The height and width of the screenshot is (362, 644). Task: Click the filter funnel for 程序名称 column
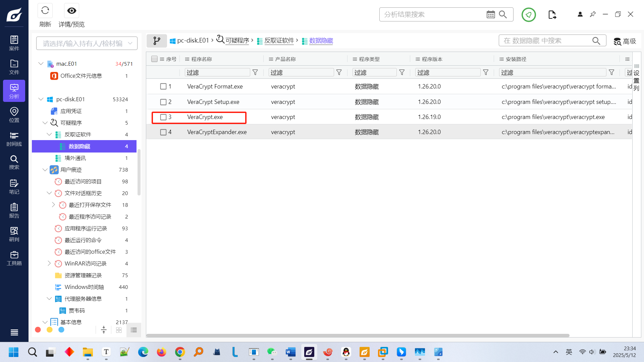[x=255, y=72]
